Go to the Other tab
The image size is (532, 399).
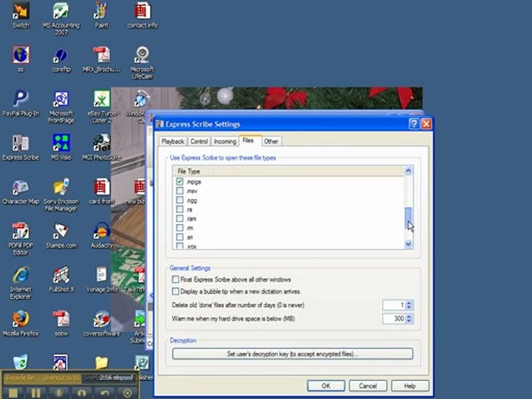(271, 141)
